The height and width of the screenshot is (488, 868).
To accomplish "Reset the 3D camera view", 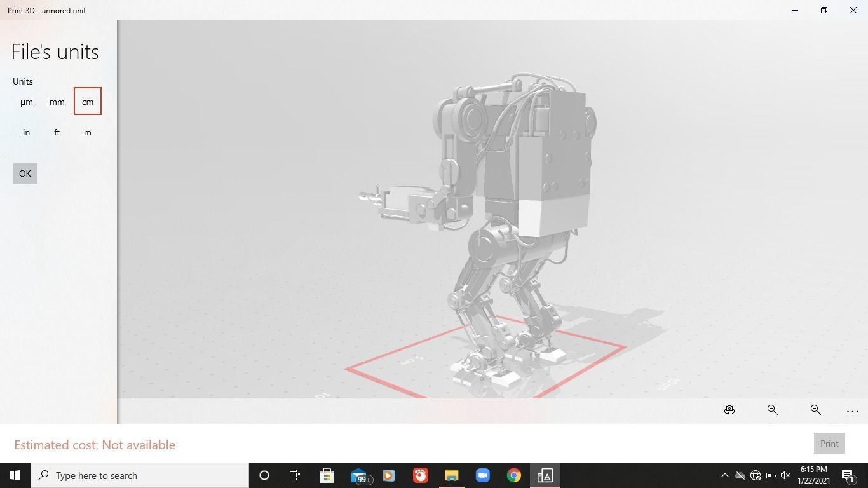I will pos(729,410).
